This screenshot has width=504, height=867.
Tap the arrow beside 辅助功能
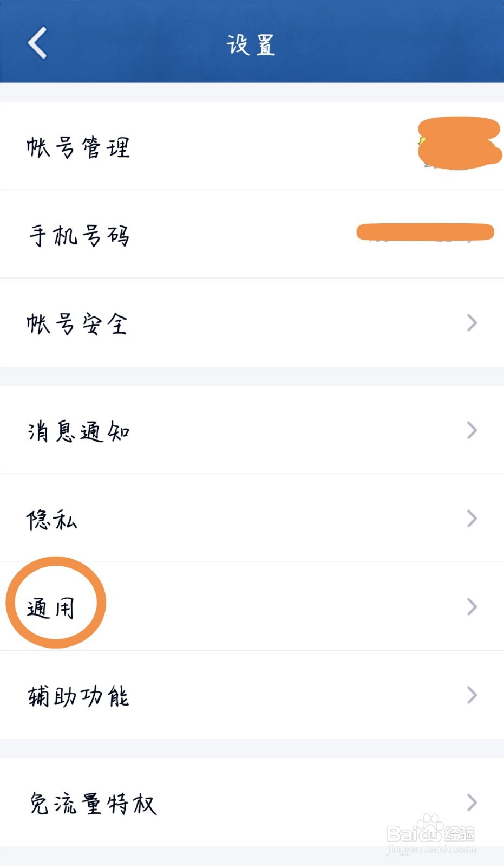click(472, 695)
